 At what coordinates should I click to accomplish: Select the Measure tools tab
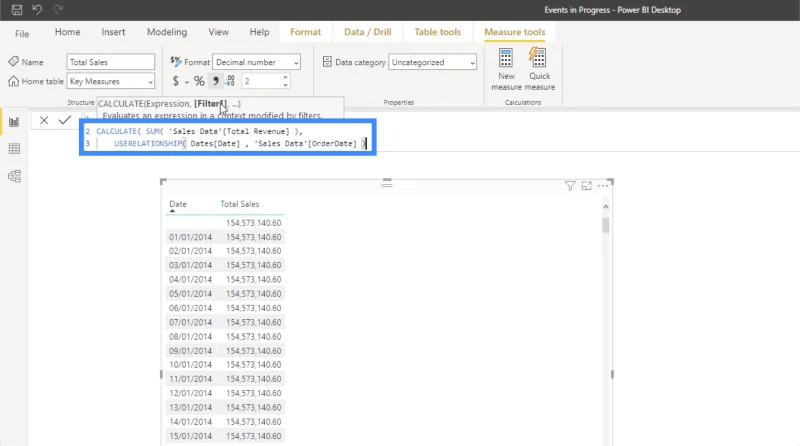514,32
